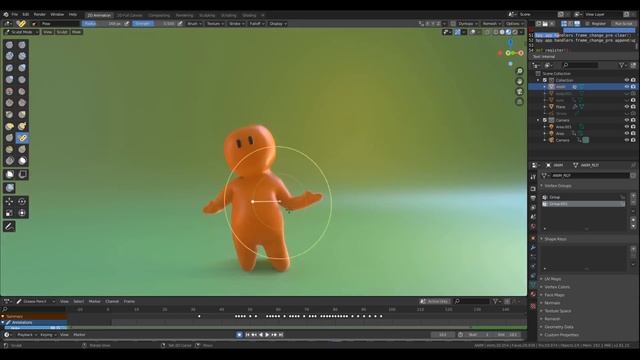Screen dimensions: 640x360
Task: Hide Area.001 light in viewport
Action: pos(627,127)
